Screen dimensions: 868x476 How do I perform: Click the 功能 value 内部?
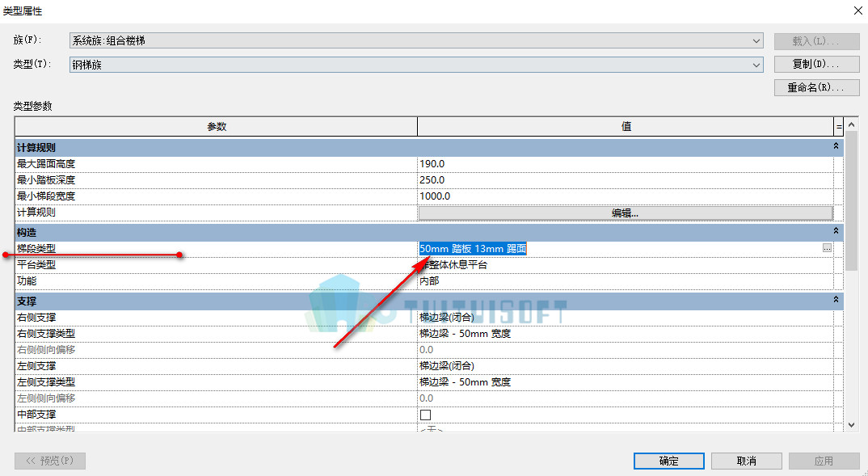[x=626, y=280]
